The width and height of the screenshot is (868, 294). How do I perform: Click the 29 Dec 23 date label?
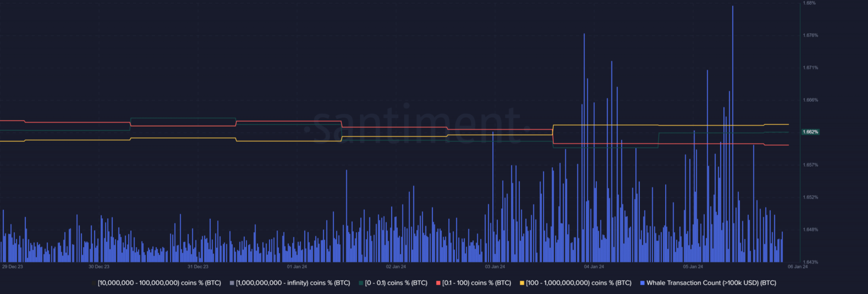pos(12,266)
